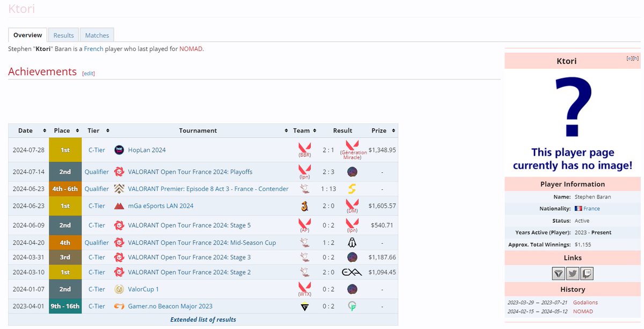Click the 2024-03-31 date cell

(x=28, y=257)
